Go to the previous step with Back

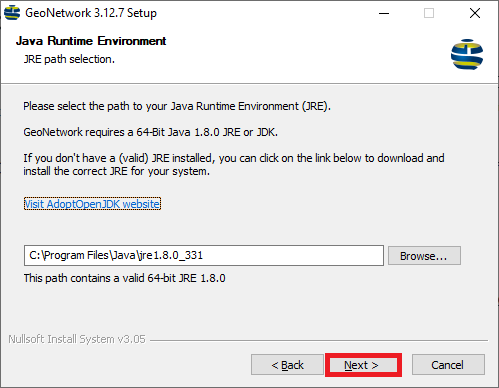(287, 365)
